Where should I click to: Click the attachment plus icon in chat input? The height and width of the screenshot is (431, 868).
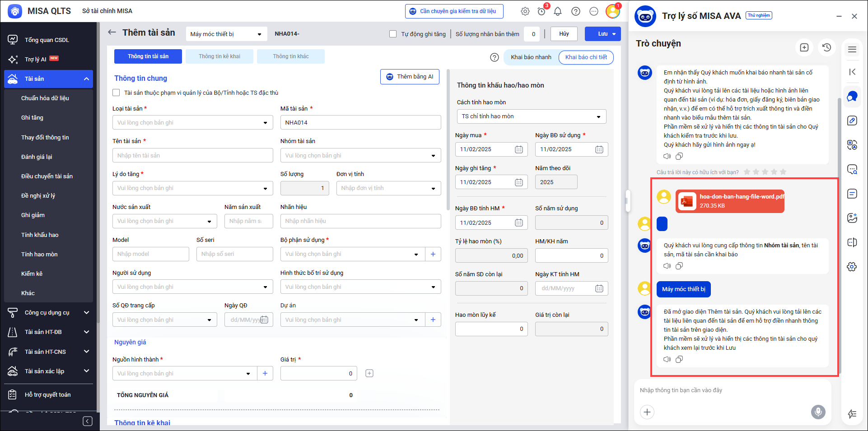647,412
